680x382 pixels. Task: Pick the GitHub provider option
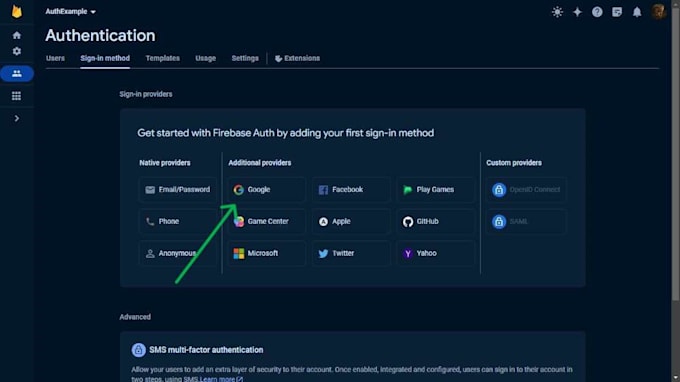pyautogui.click(x=435, y=222)
